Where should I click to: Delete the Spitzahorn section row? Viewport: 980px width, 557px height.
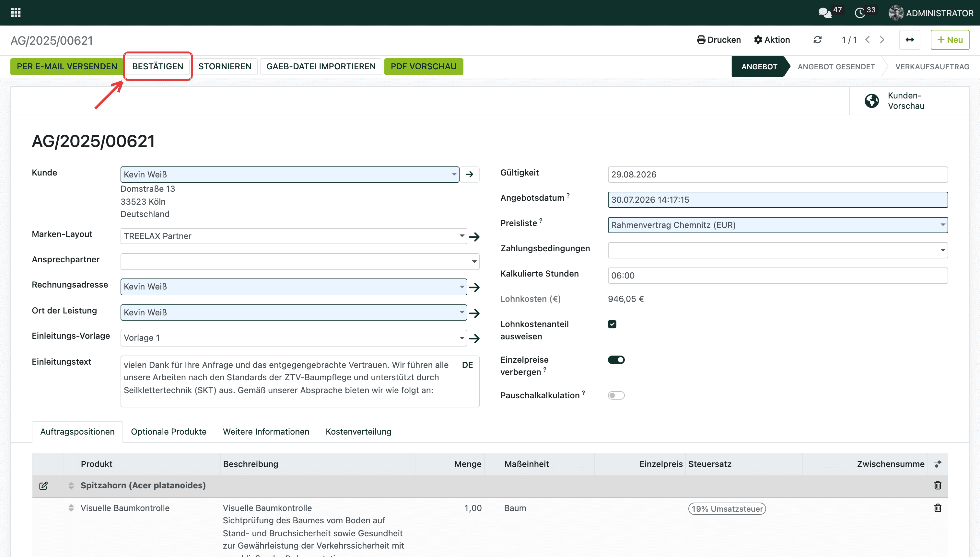pos(938,485)
